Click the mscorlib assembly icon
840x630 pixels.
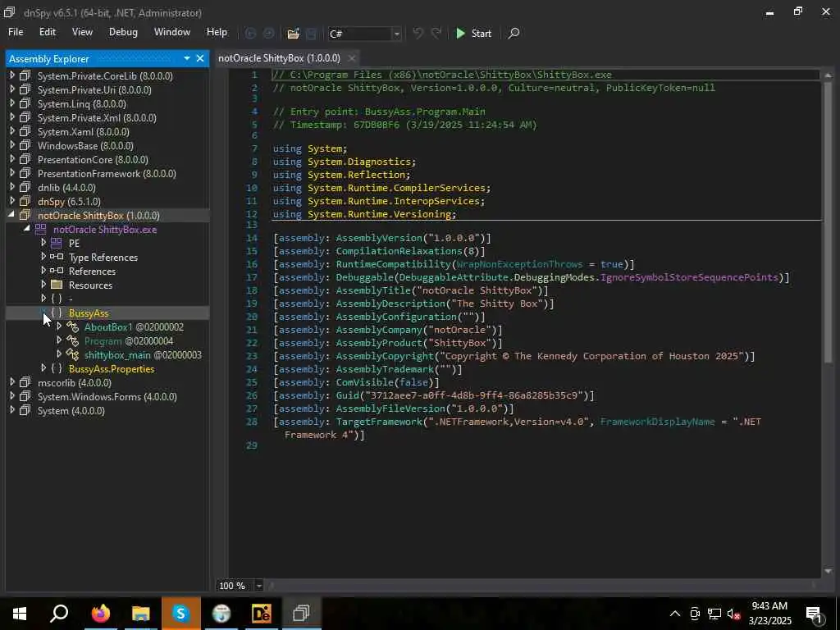tap(25, 382)
